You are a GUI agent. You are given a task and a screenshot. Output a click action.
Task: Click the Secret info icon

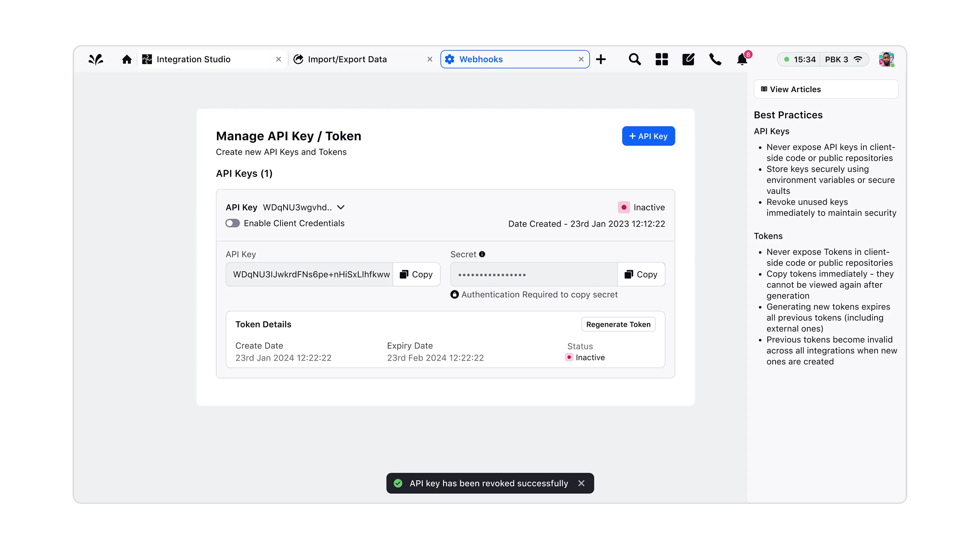tap(482, 254)
